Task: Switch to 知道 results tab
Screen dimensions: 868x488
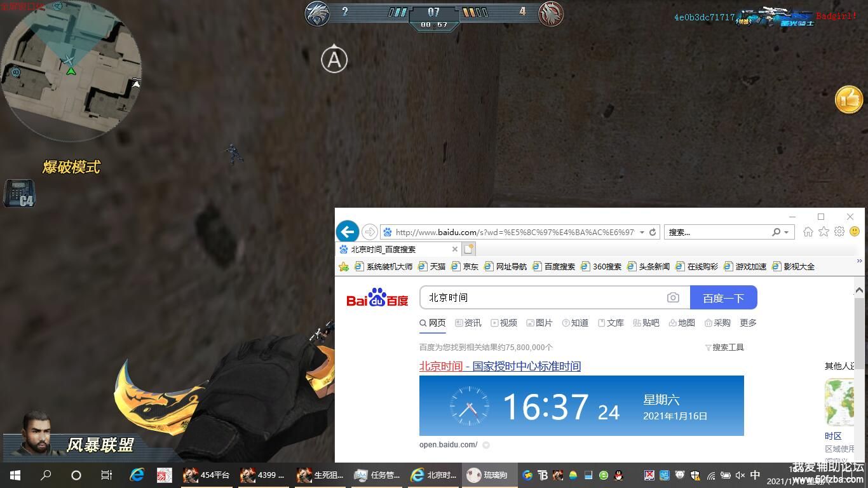Action: pyautogui.click(x=575, y=323)
